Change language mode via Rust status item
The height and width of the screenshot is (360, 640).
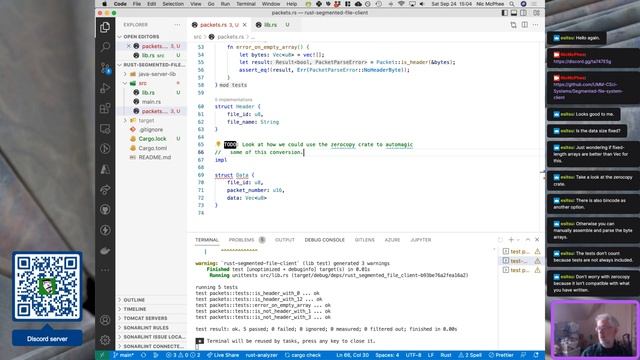(x=446, y=355)
